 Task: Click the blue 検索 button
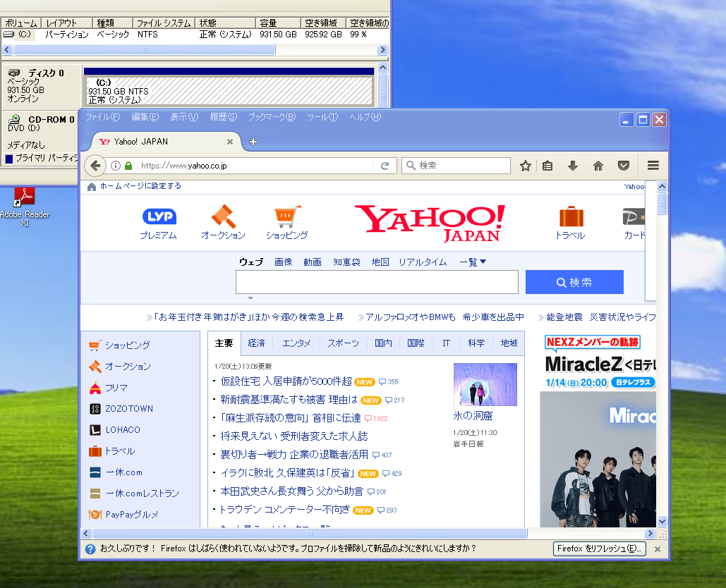(x=574, y=282)
